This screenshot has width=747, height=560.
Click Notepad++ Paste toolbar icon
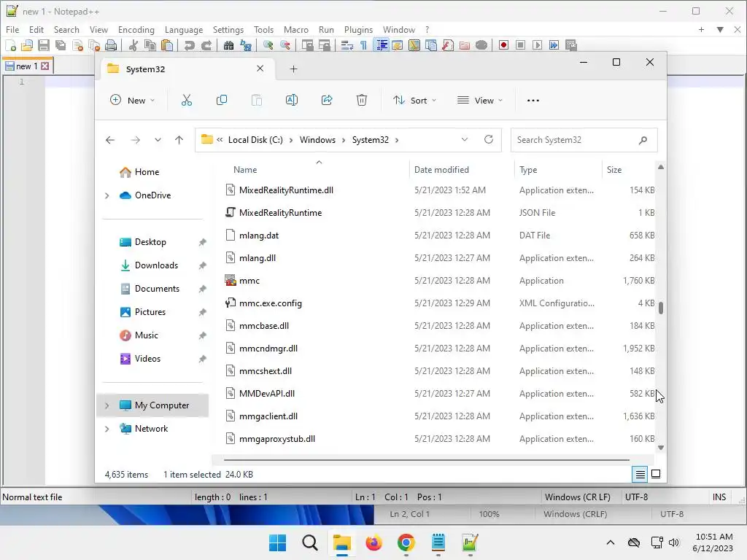(x=167, y=45)
